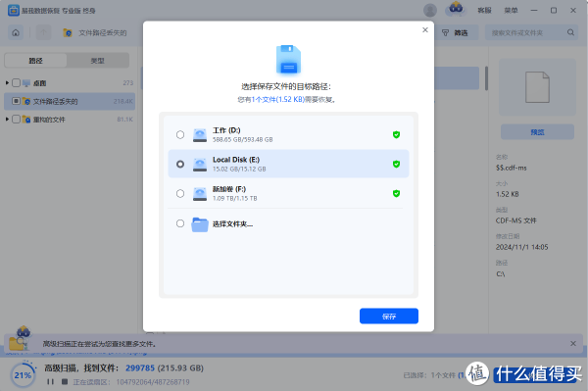
Task: Click the 桌面 monitor icon in tree
Action: pyautogui.click(x=26, y=83)
